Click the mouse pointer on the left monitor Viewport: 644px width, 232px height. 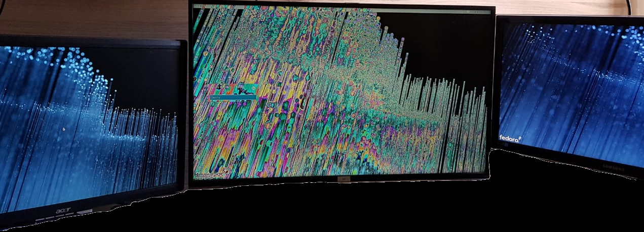[63, 129]
